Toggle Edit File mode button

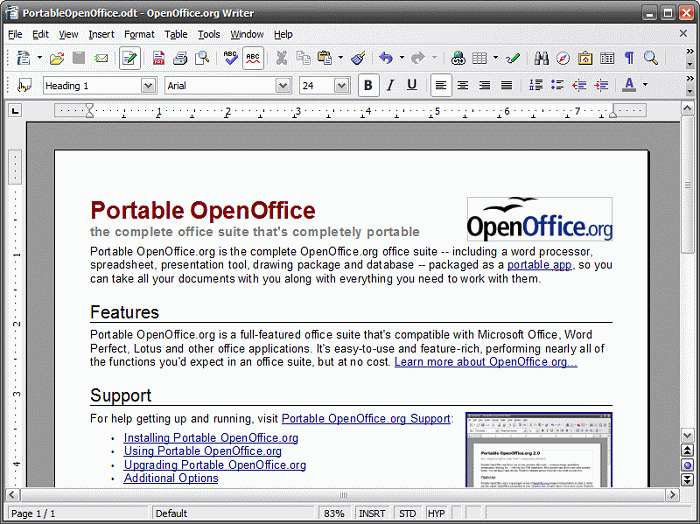pyautogui.click(x=129, y=58)
